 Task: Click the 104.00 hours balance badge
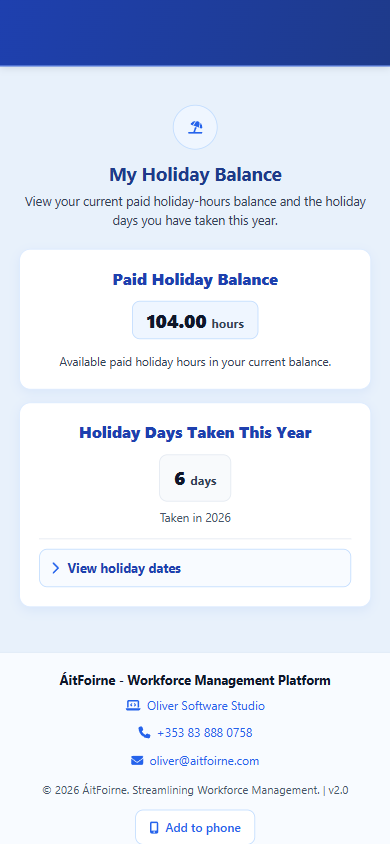(195, 320)
